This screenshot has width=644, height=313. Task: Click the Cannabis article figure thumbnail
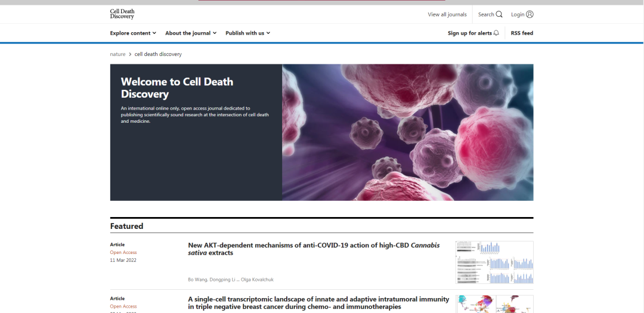(494, 262)
